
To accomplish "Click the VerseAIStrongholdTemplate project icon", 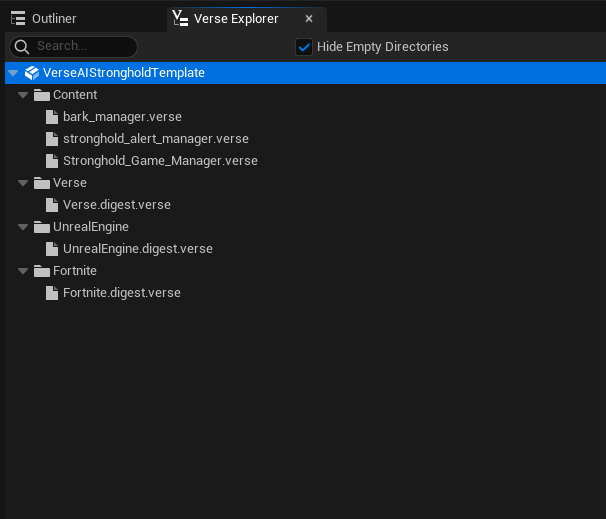I will pos(32,73).
